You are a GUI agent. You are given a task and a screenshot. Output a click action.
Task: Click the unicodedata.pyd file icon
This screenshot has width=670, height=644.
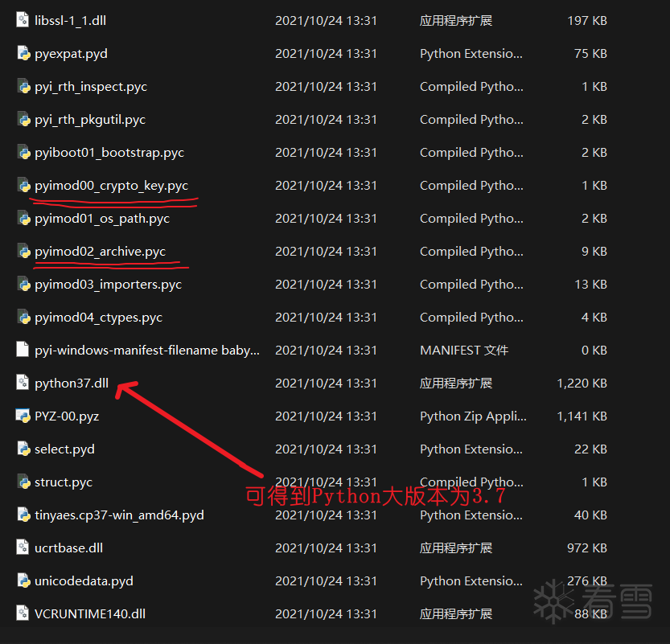[x=23, y=580]
